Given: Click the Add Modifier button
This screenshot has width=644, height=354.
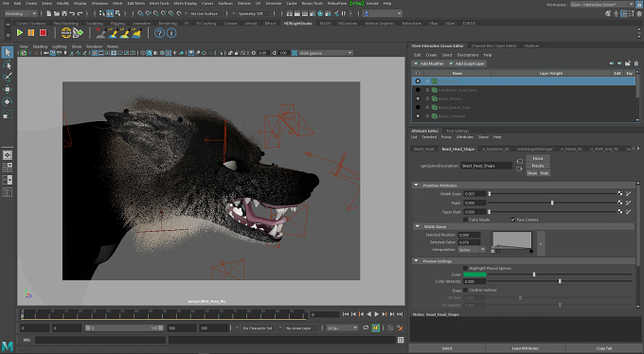Looking at the screenshot, I should 429,63.
